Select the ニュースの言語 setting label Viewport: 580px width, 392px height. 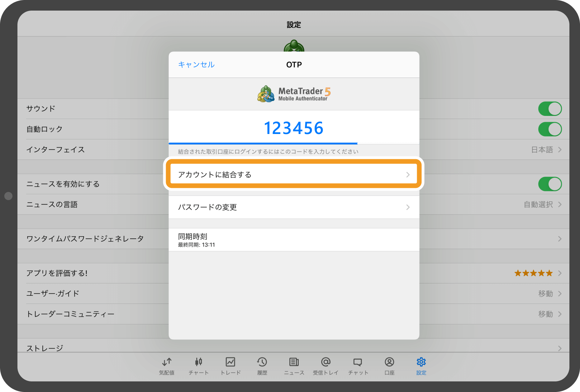point(52,204)
